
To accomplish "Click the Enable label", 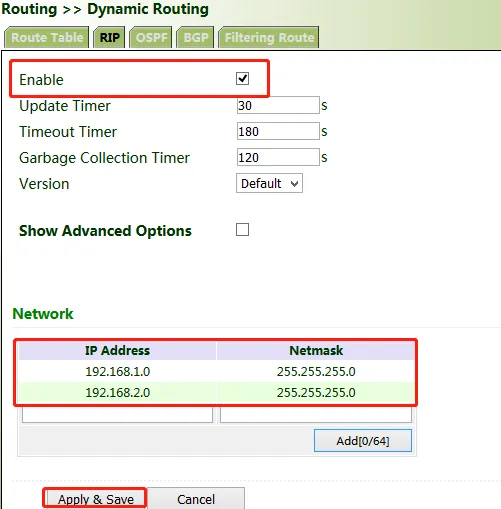I will [41, 80].
